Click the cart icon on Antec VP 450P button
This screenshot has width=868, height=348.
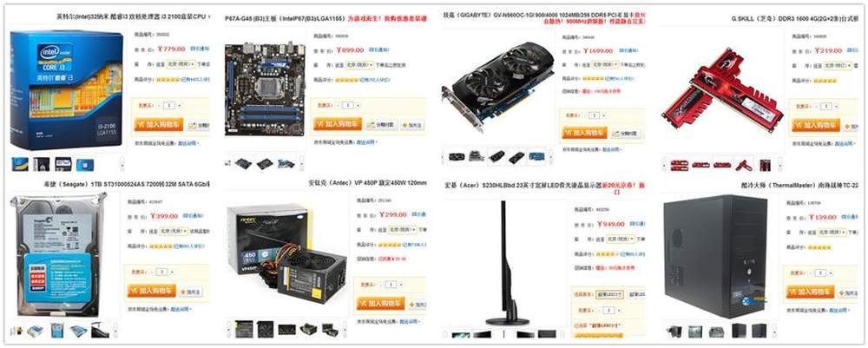point(363,303)
